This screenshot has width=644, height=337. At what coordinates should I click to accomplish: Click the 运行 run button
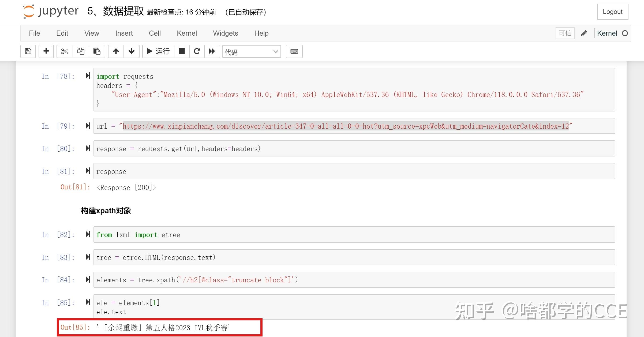[158, 51]
